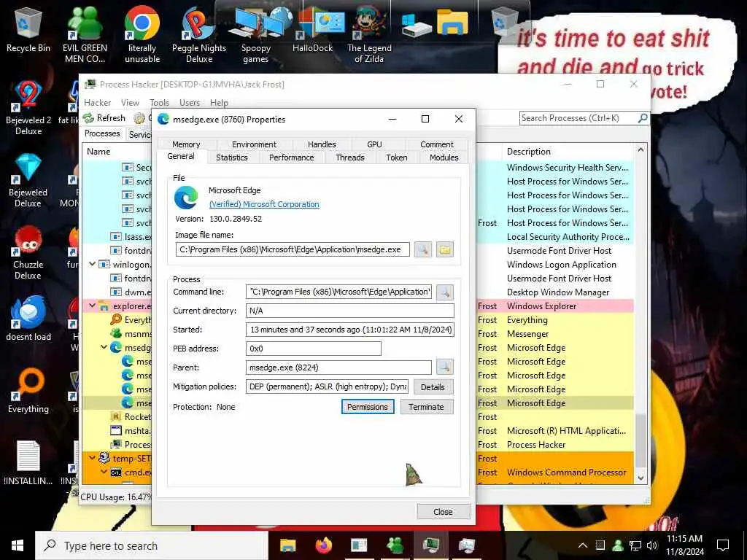Open HalloDock desktop shortcut
The width and height of the screenshot is (747, 560).
(313, 30)
